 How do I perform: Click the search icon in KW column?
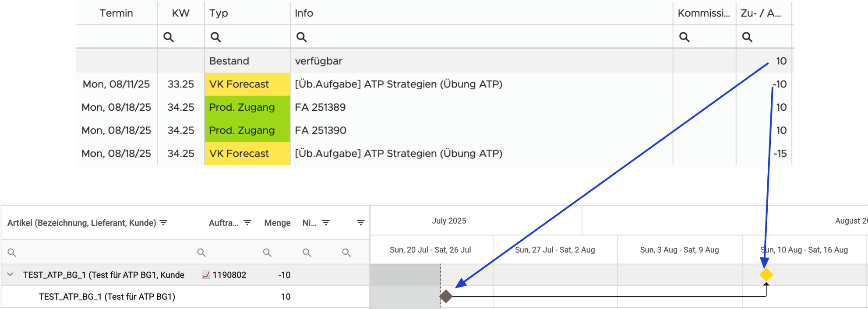[169, 37]
